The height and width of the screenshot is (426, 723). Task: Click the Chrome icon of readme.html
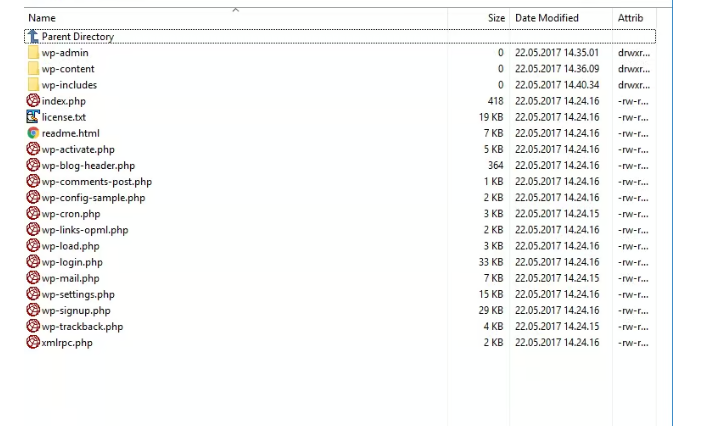coord(33,133)
